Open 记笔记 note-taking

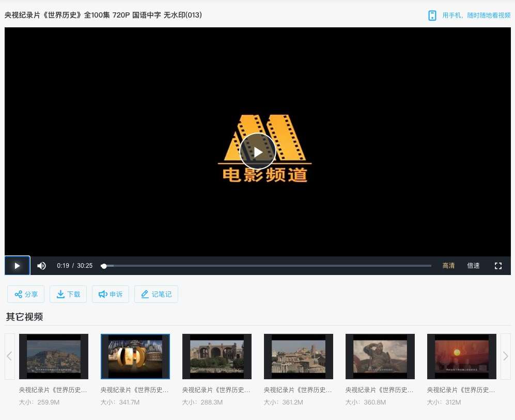(x=157, y=294)
